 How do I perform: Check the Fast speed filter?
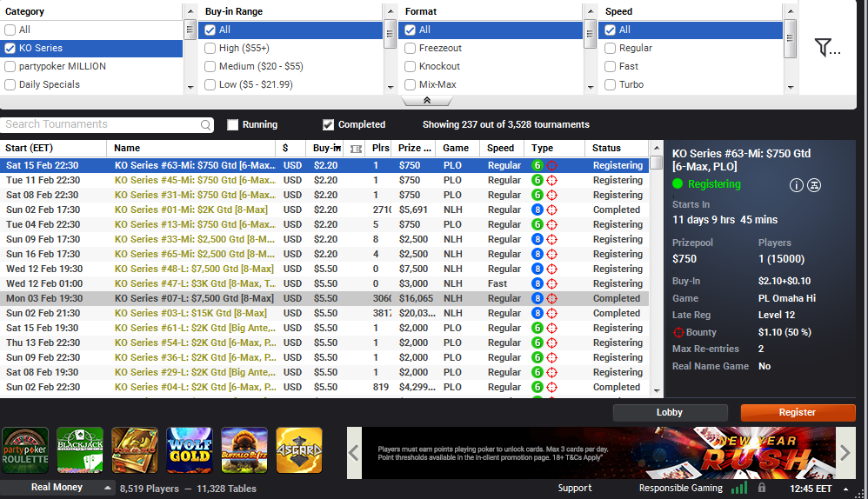[610, 66]
